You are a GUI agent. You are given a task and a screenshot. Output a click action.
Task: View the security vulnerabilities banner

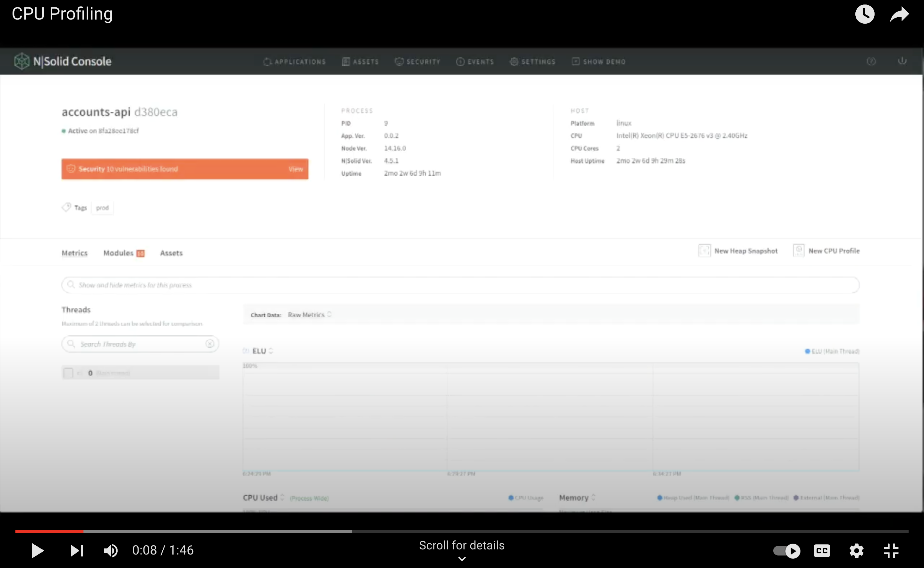pyautogui.click(x=295, y=169)
